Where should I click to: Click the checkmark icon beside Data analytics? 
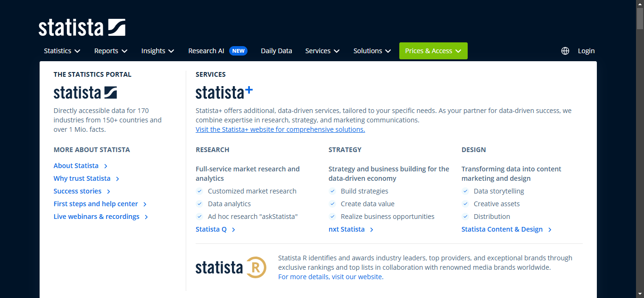click(199, 204)
